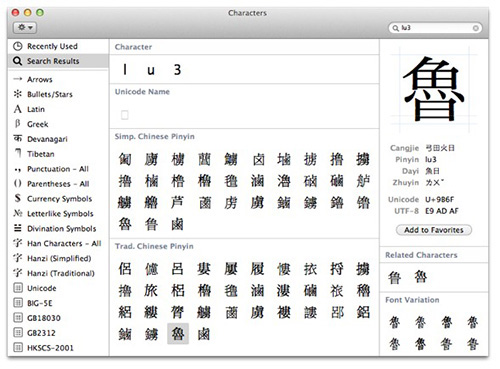
Task: Select Search Results in the sidebar
Action: (x=58, y=61)
